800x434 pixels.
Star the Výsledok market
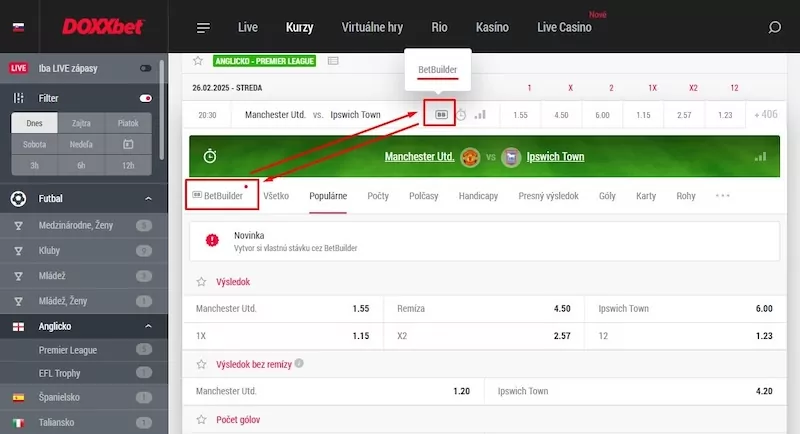[202, 282]
